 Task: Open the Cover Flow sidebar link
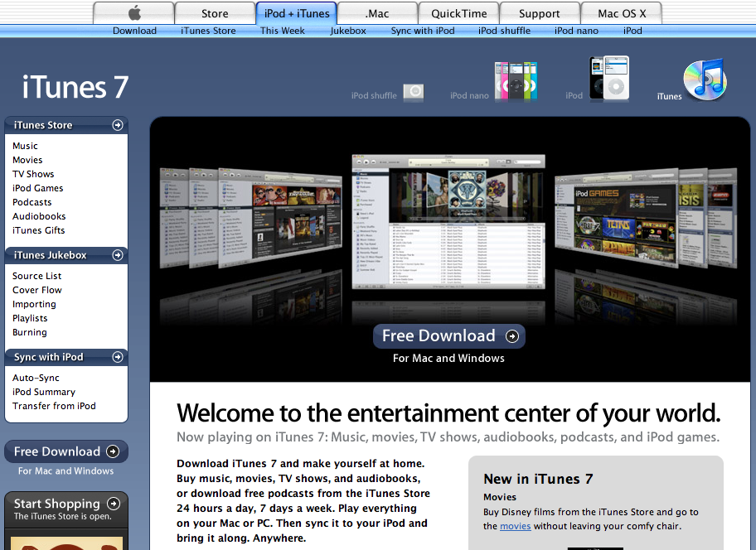tap(37, 290)
